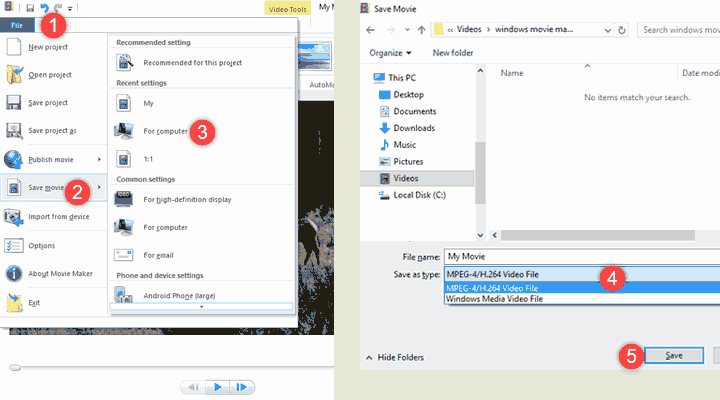Choose Save project as menu entry
Image resolution: width=720 pixels, height=400 pixels.
click(54, 131)
